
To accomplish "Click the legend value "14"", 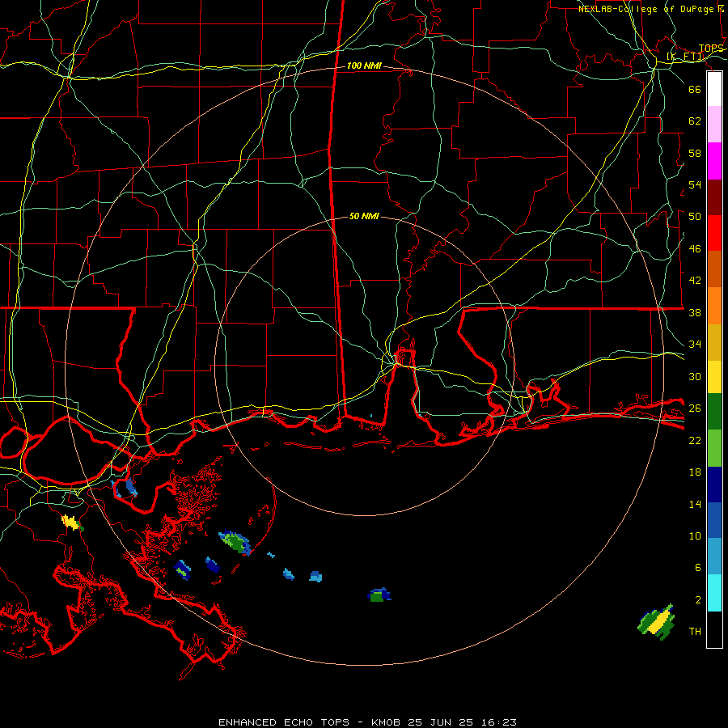I will 695,504.
